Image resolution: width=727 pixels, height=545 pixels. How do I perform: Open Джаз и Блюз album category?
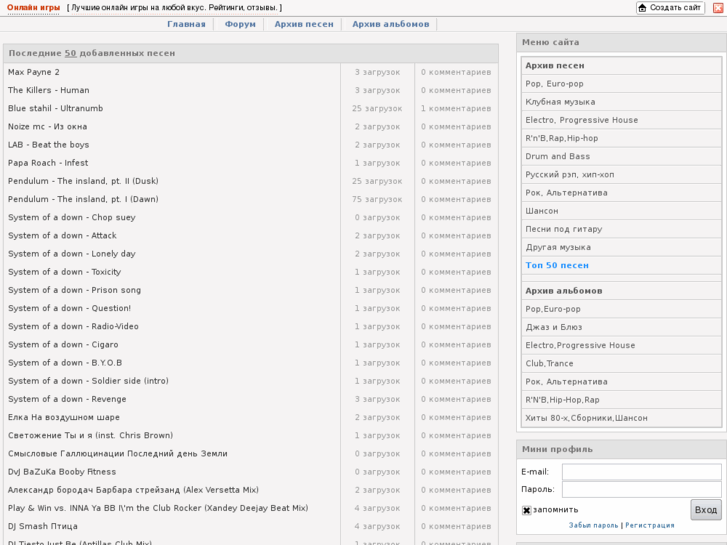click(554, 327)
